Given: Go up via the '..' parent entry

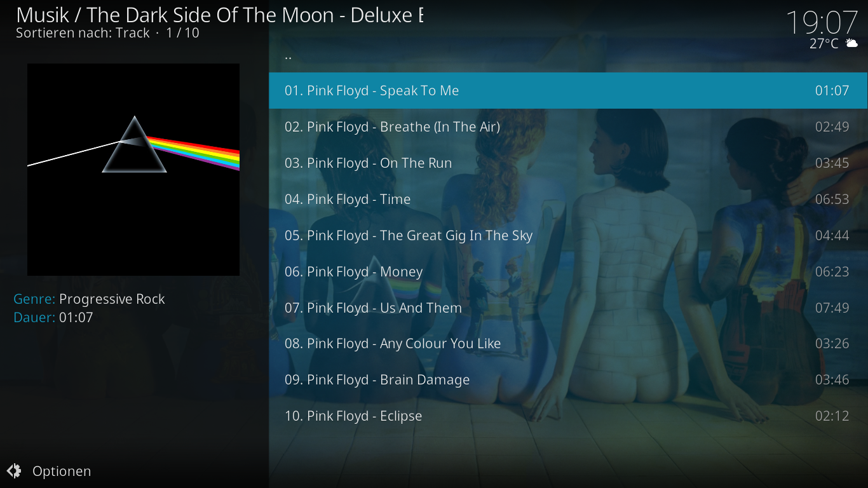Looking at the screenshot, I should coord(568,55).
